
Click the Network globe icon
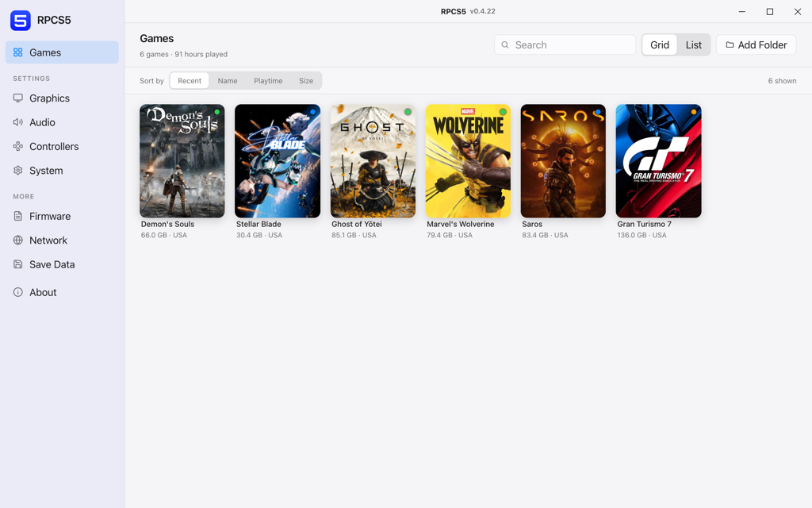tap(18, 240)
